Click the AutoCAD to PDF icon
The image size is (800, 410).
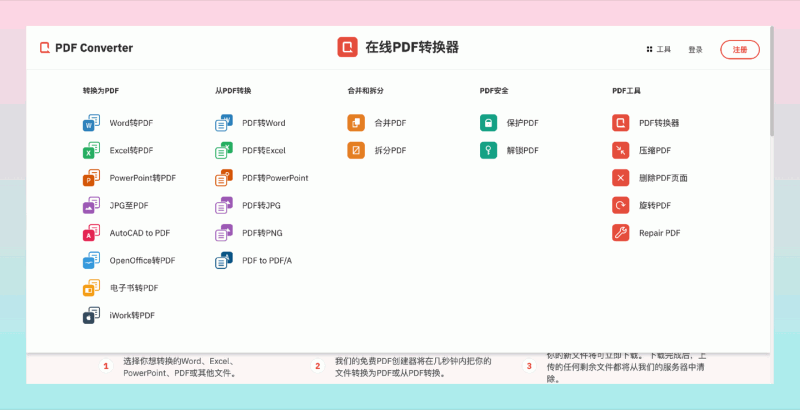pyautogui.click(x=91, y=233)
